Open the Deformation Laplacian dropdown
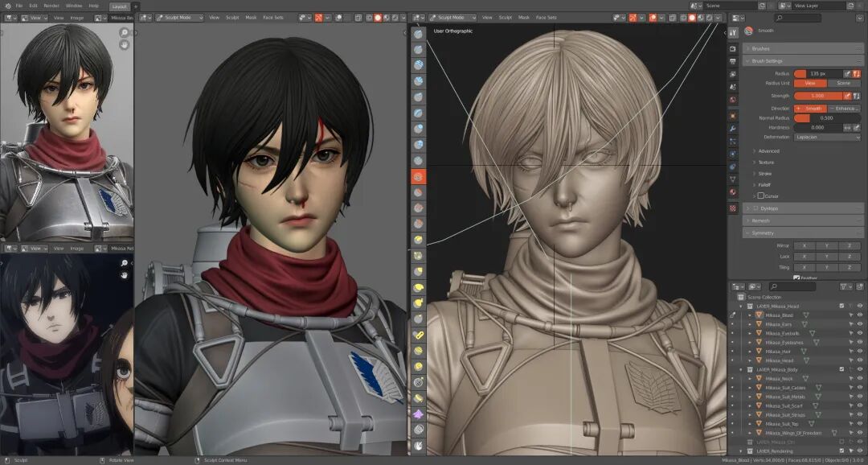Image resolution: width=868 pixels, height=465 pixels. pyautogui.click(x=827, y=137)
